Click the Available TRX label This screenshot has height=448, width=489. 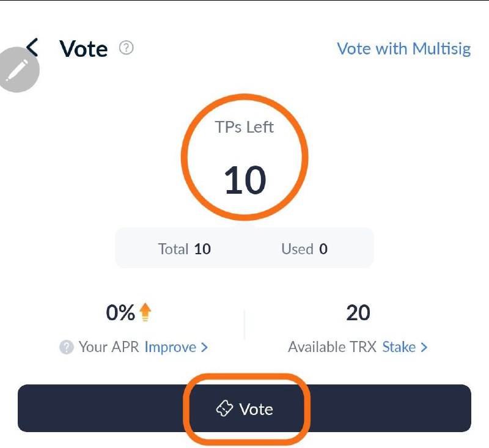pyautogui.click(x=332, y=347)
